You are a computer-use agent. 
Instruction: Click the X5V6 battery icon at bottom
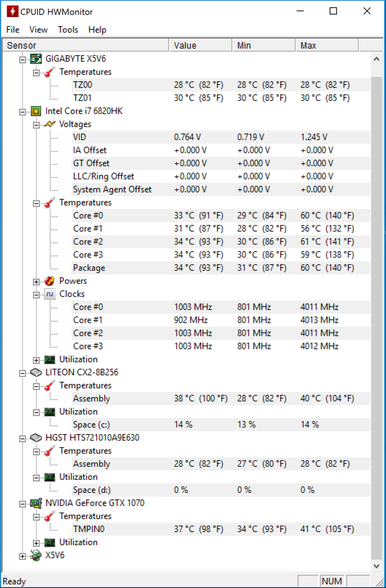click(36, 556)
